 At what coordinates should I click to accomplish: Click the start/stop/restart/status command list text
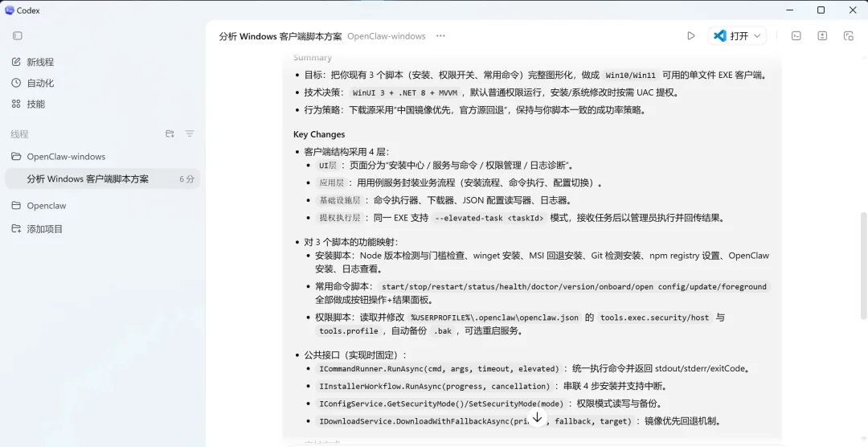click(574, 287)
